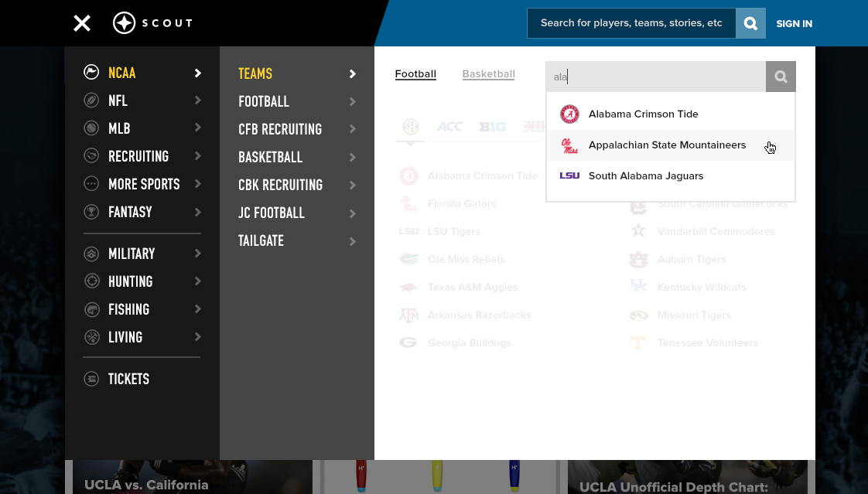Switch to the Basketball teams tab
Viewport: 868px width, 494px height.
click(489, 74)
